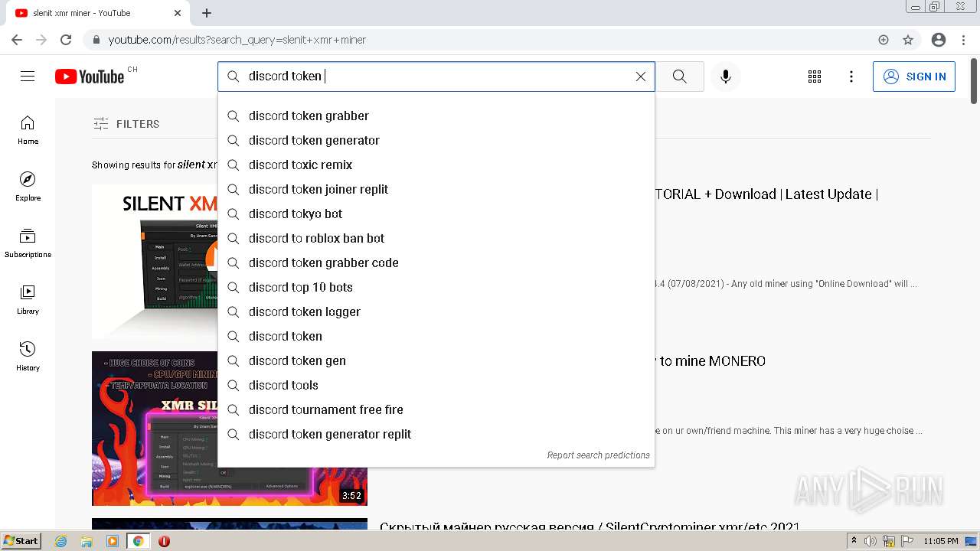This screenshot has width=980, height=551.
Task: Open Explore in the sidebar
Action: point(28,187)
